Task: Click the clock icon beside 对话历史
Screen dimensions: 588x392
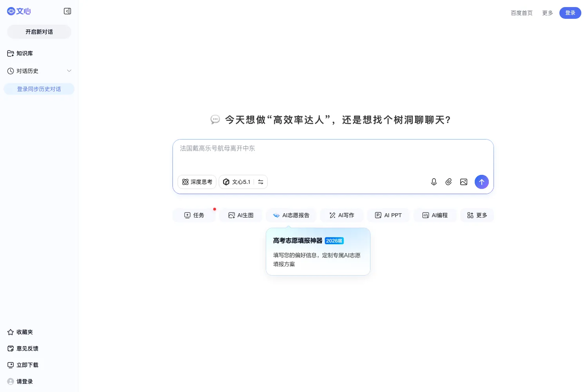Action: [x=11, y=71]
